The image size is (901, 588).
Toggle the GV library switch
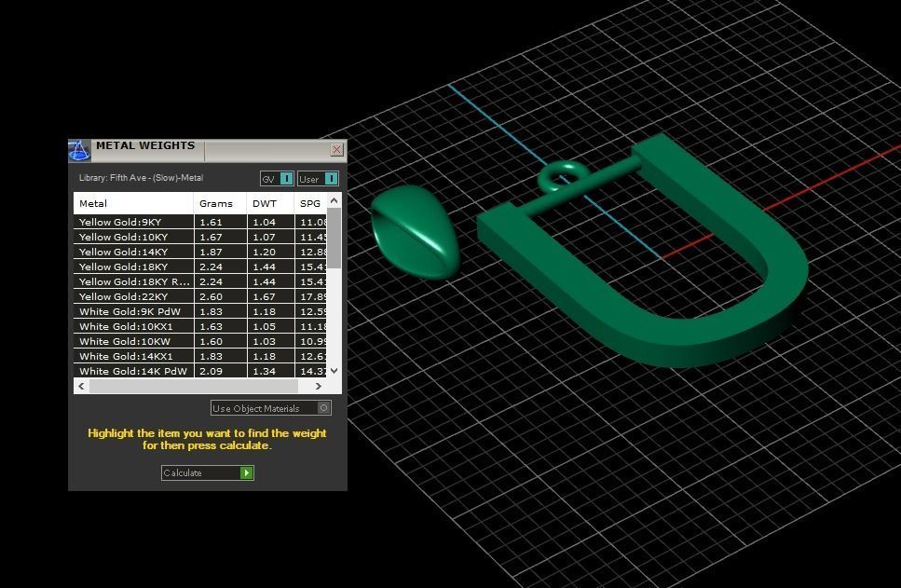pyautogui.click(x=277, y=179)
